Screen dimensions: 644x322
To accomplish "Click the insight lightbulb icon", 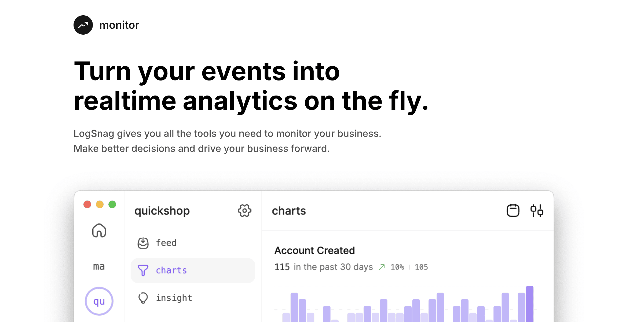I will tap(143, 298).
